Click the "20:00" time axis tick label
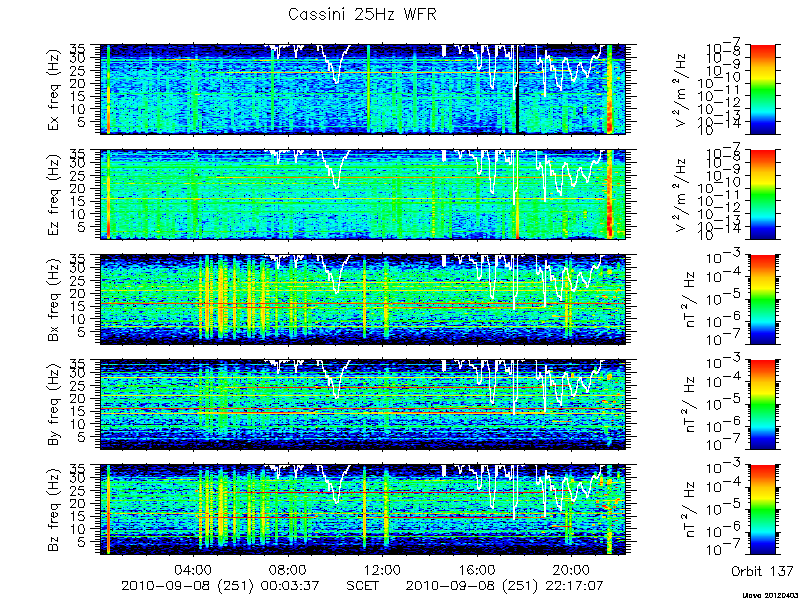This screenshot has height=600, width=800. (x=571, y=570)
